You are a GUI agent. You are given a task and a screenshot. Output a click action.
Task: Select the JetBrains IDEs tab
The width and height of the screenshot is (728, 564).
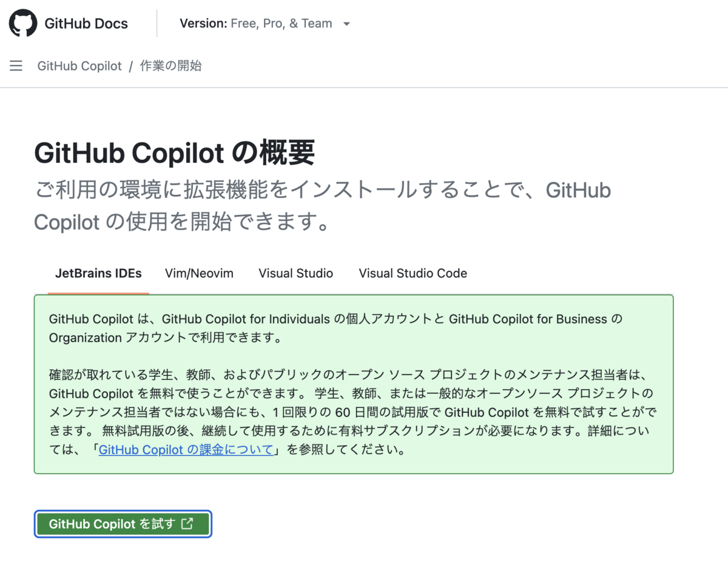(x=98, y=273)
